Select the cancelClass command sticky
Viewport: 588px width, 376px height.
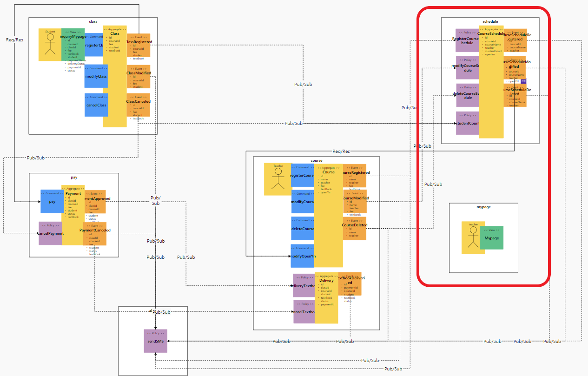(96, 105)
